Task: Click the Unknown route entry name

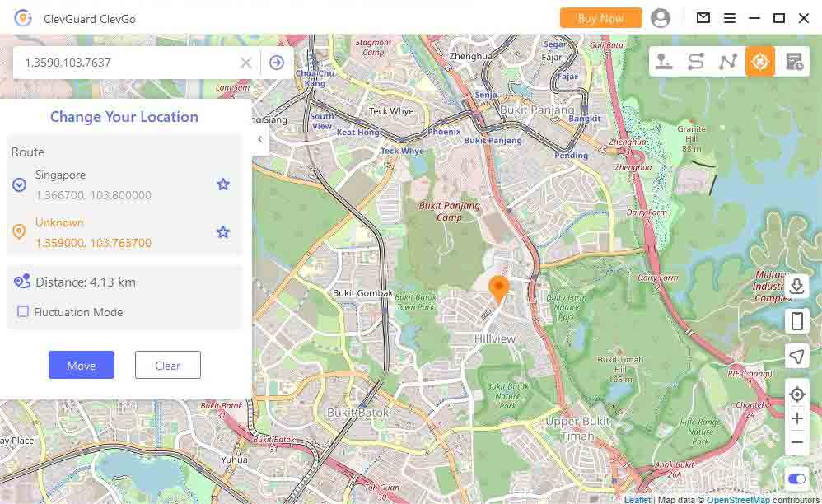Action: [x=59, y=222]
